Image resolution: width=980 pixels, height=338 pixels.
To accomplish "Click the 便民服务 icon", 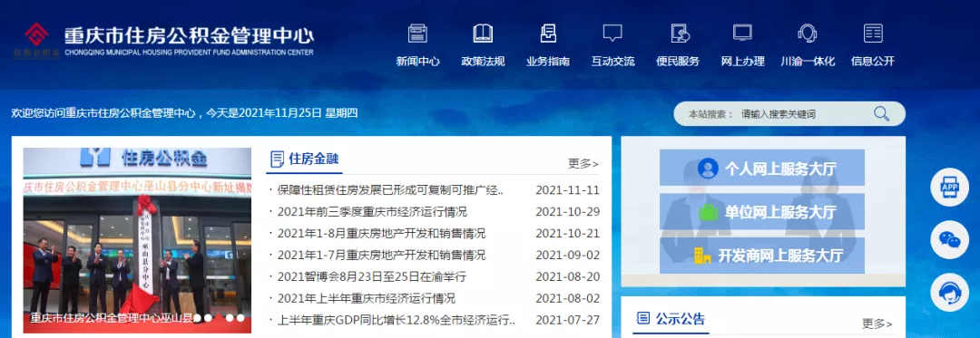I will 680,33.
